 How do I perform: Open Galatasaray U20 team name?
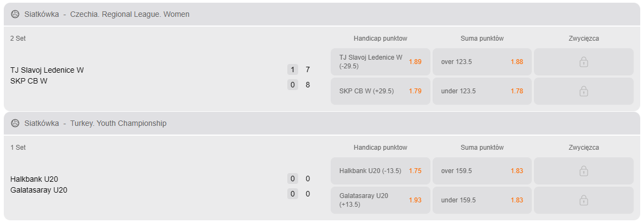[x=38, y=190]
